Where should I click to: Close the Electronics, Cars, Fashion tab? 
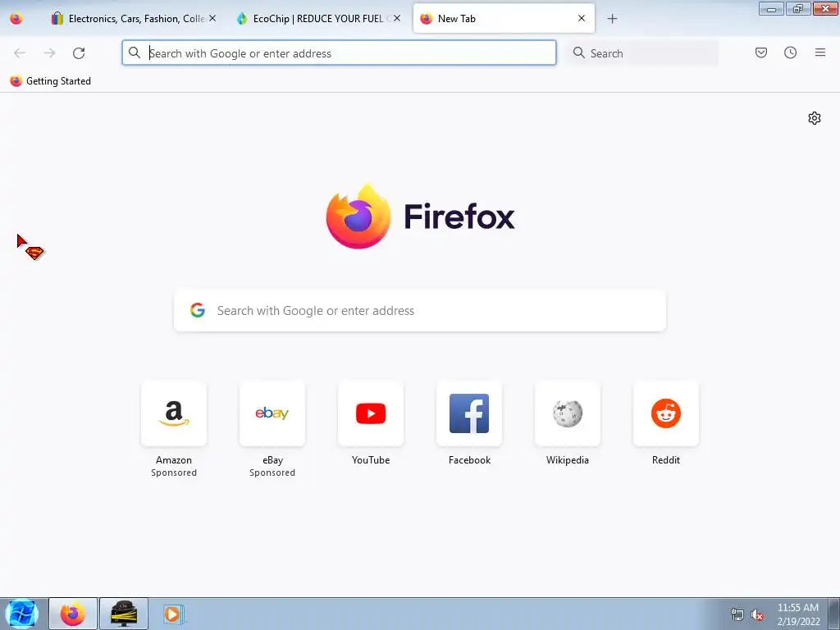(212, 18)
